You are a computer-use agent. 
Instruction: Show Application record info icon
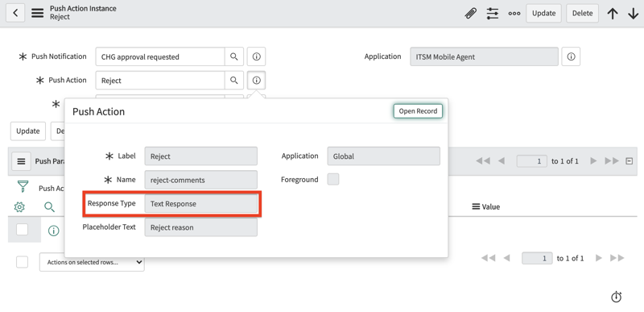pos(571,56)
